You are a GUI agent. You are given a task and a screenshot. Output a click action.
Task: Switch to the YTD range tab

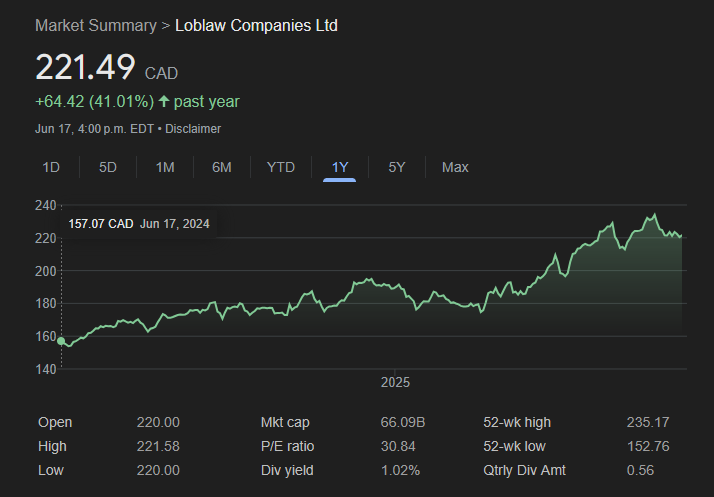tap(280, 167)
